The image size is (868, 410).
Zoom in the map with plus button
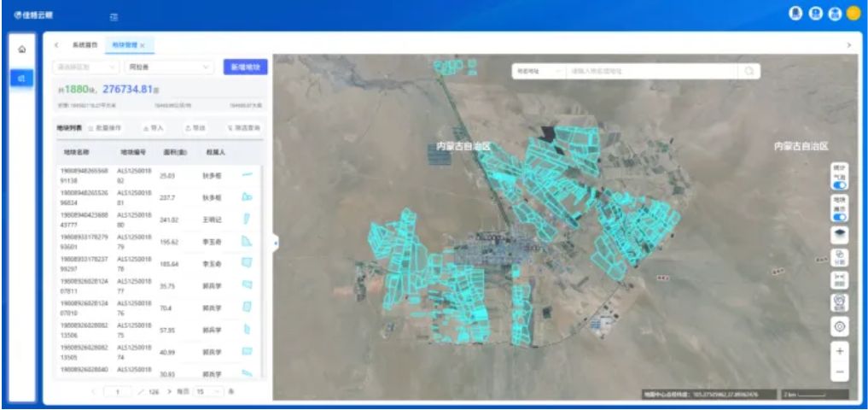click(840, 351)
